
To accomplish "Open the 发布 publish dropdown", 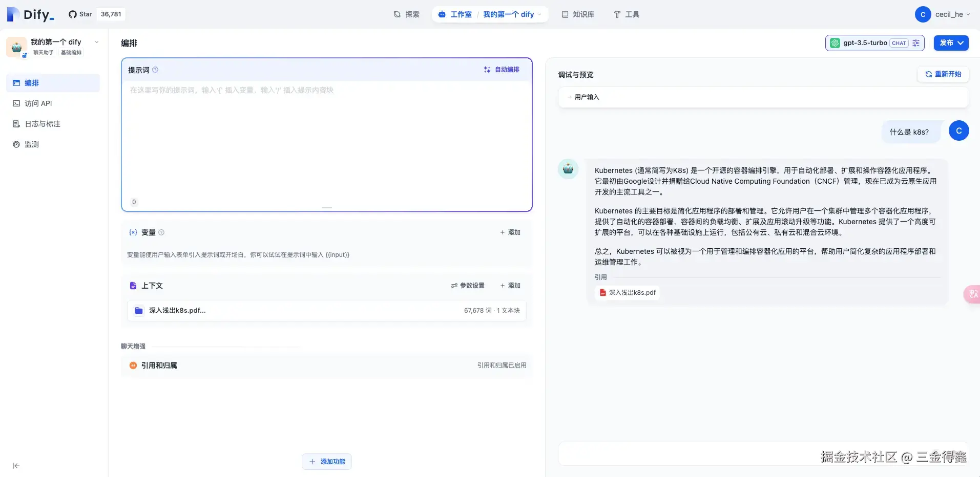I will click(x=951, y=43).
